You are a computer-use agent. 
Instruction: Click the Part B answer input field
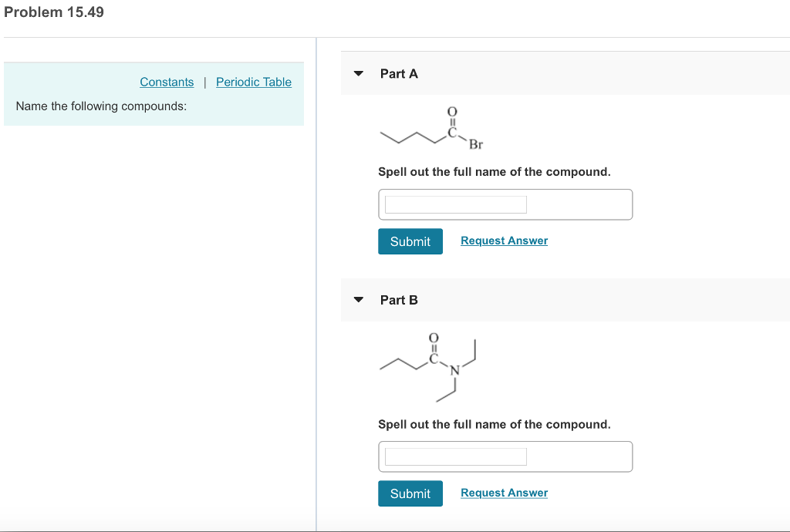(454, 456)
